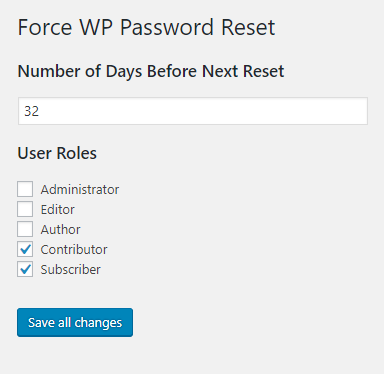Image resolution: width=384 pixels, height=374 pixels.
Task: Check the Author role checkbox
Action: click(x=25, y=229)
